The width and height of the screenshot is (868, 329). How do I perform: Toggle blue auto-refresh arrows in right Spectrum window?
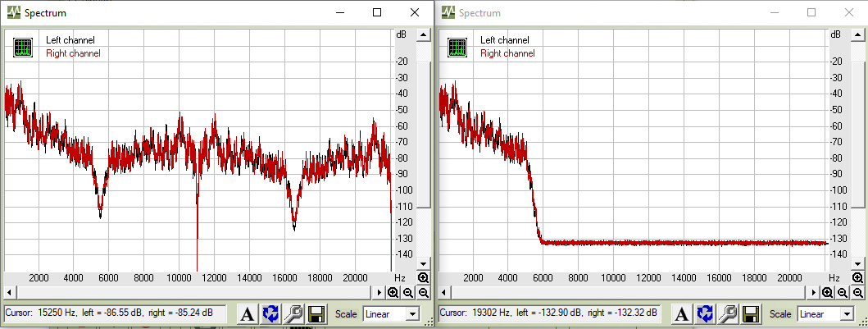pos(705,314)
